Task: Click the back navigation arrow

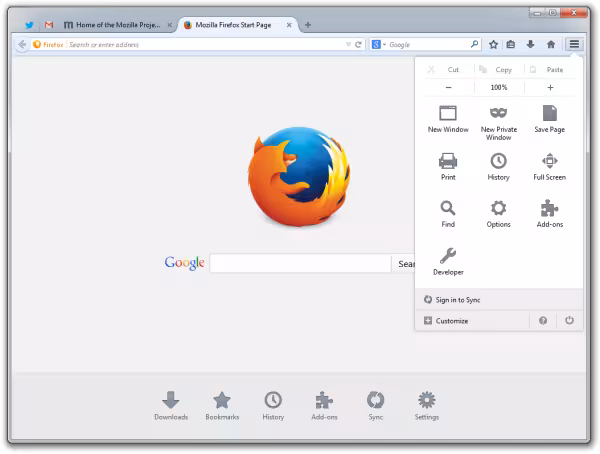Action: 22,44
